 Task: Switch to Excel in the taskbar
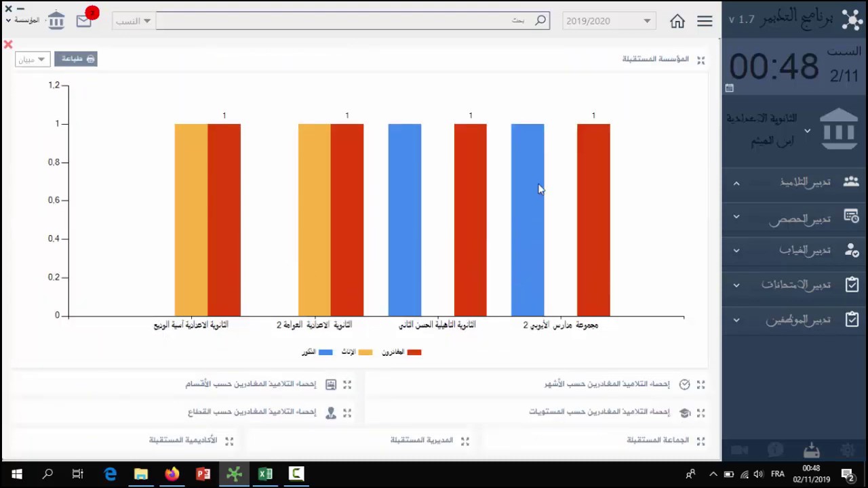click(x=265, y=474)
